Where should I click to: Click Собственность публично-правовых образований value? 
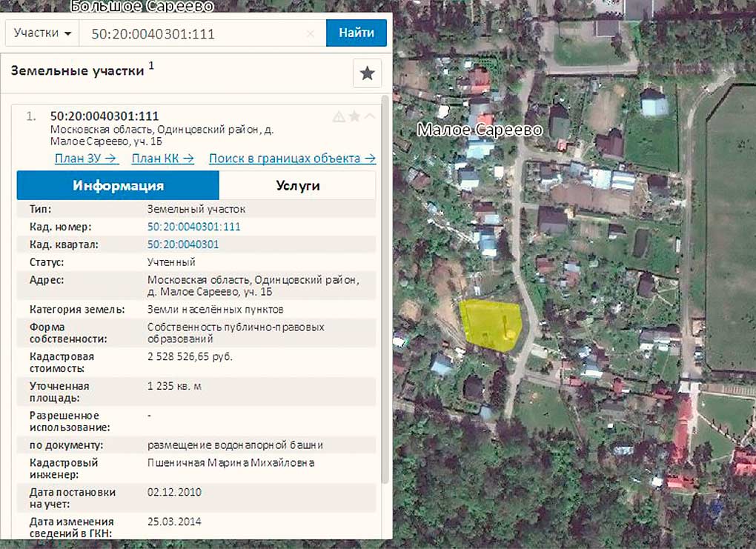tap(235, 333)
